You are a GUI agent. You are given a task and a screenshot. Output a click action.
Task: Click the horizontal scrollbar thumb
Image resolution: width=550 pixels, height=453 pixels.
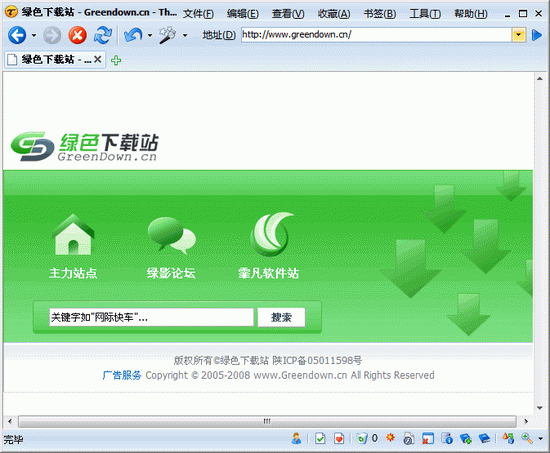(267, 421)
